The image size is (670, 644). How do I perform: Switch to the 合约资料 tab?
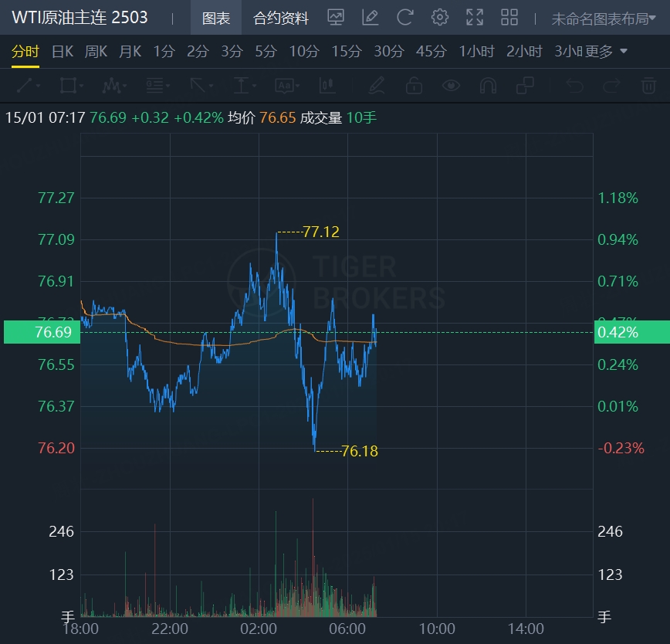point(281,19)
